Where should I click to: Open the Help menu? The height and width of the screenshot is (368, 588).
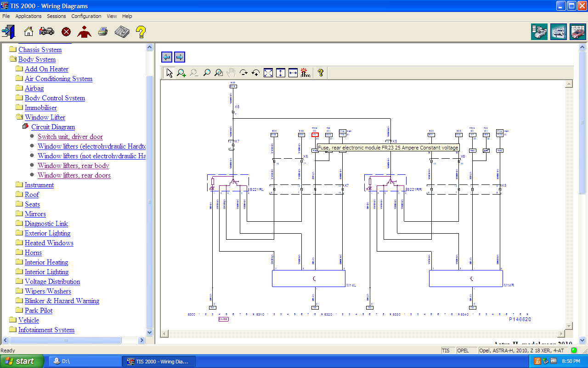[x=127, y=16]
